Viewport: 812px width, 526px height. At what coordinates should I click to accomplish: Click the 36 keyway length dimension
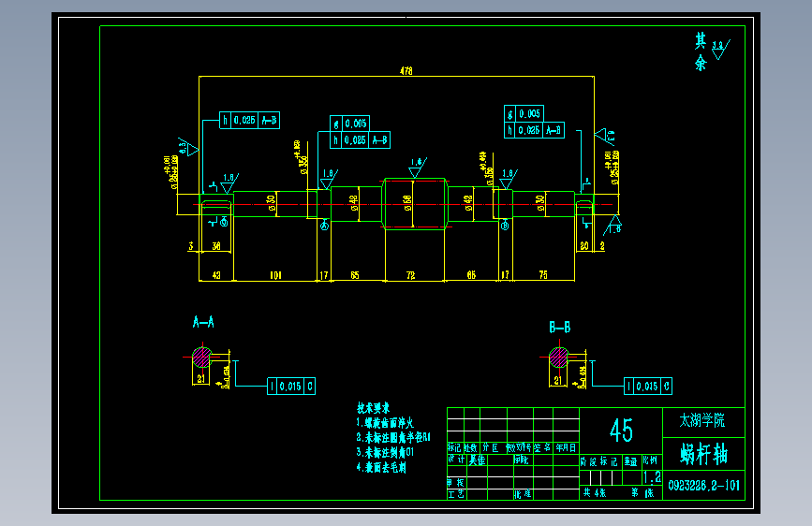[x=216, y=246]
